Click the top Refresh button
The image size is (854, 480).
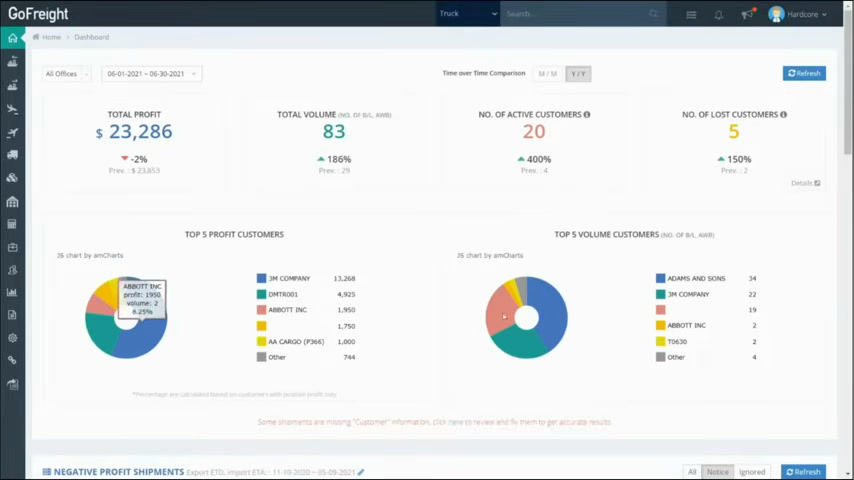coord(804,74)
